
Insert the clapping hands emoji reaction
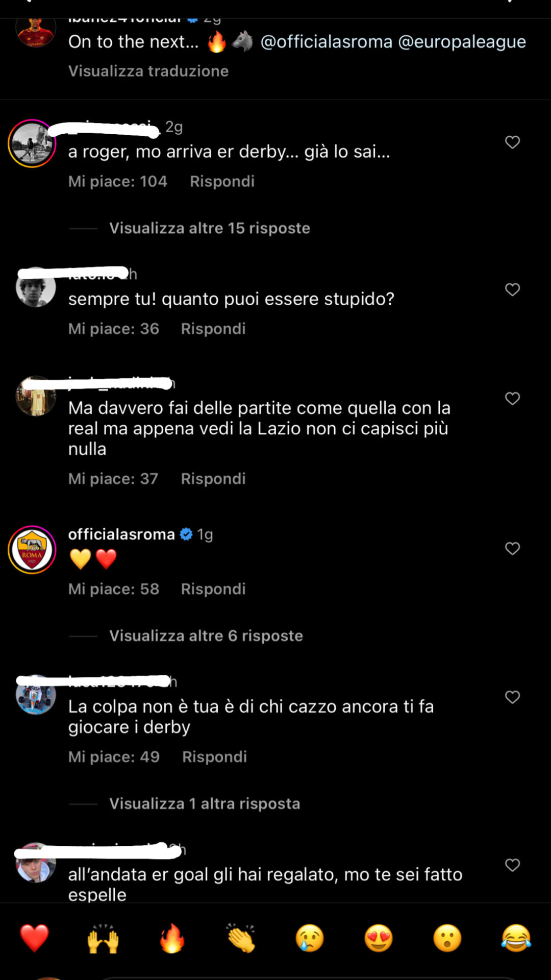pyautogui.click(x=241, y=938)
